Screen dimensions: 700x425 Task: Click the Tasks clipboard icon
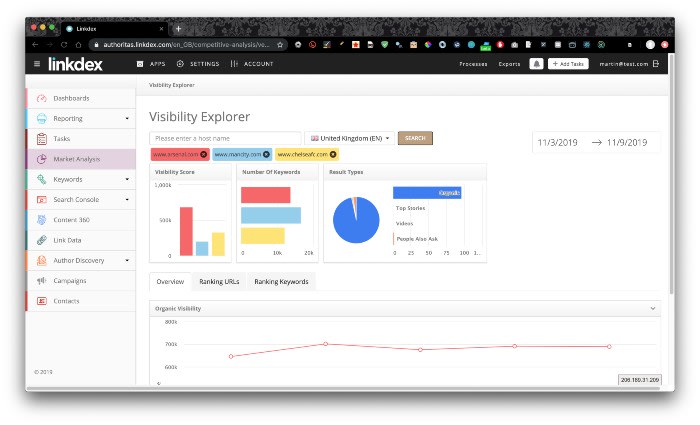[42, 139]
